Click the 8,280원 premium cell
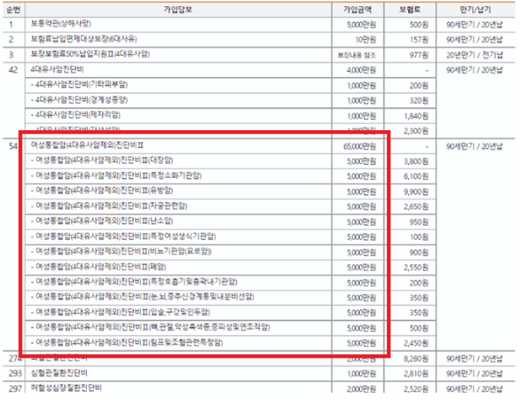Screen dimensions: 532x408 tap(416, 359)
